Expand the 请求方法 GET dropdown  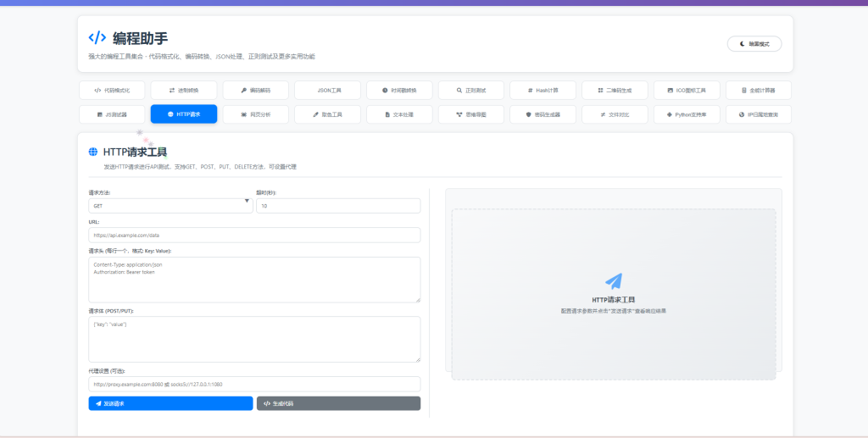tap(170, 205)
